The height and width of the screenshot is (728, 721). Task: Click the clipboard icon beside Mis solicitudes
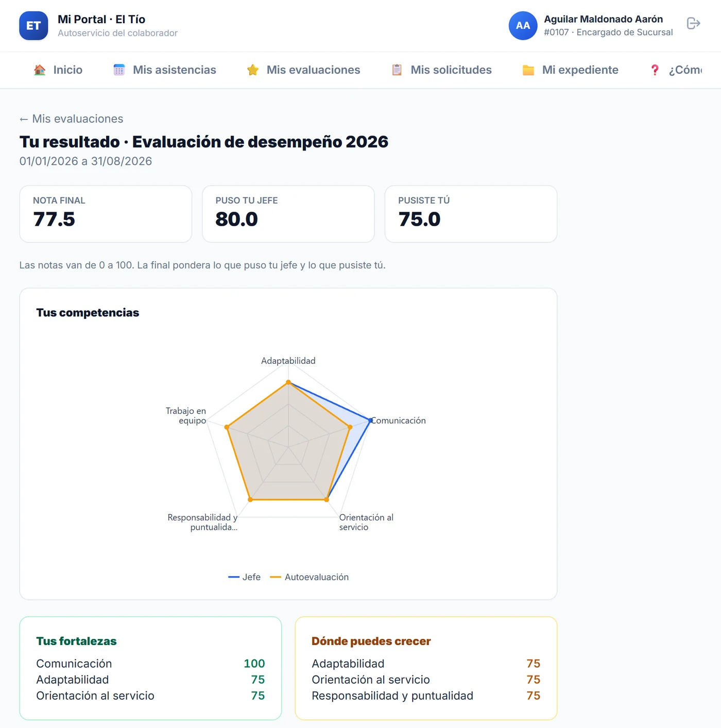[397, 70]
